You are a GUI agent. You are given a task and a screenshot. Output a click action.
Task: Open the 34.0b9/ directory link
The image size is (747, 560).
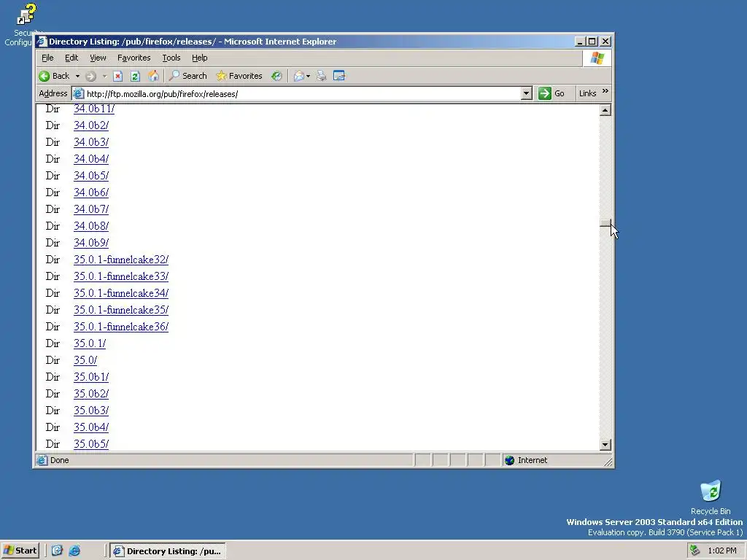click(x=91, y=243)
